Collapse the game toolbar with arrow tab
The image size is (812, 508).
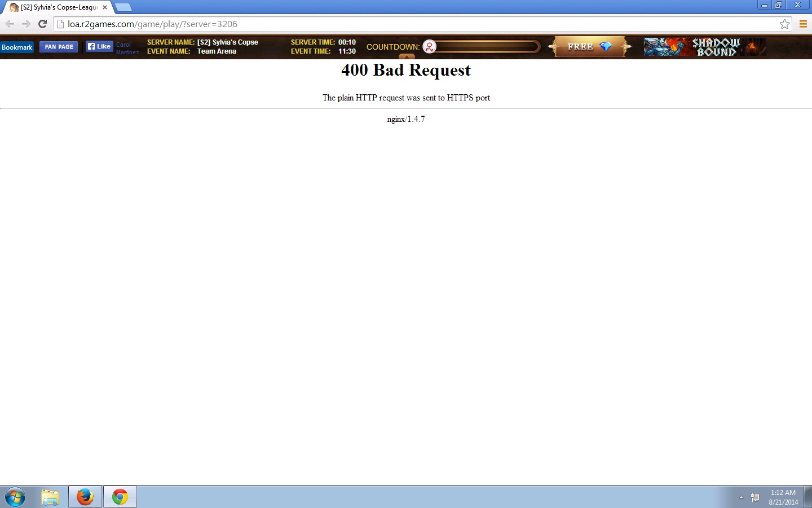[407, 56]
